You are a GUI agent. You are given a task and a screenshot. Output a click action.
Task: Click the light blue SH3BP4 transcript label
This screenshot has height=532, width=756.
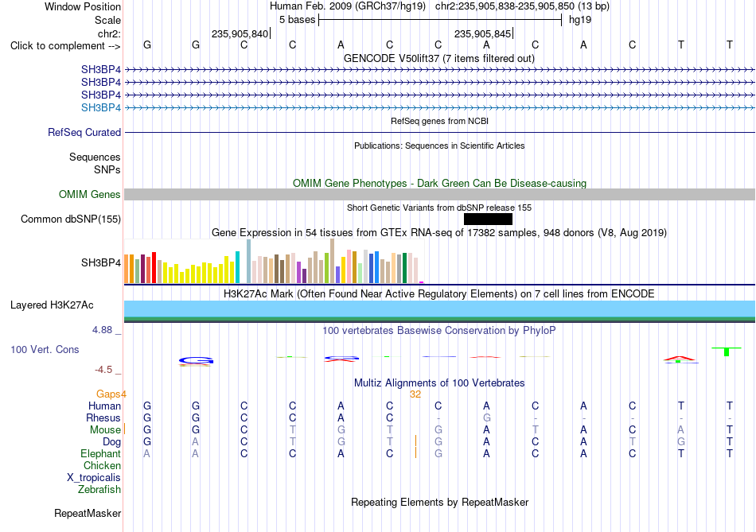pyautogui.click(x=101, y=107)
